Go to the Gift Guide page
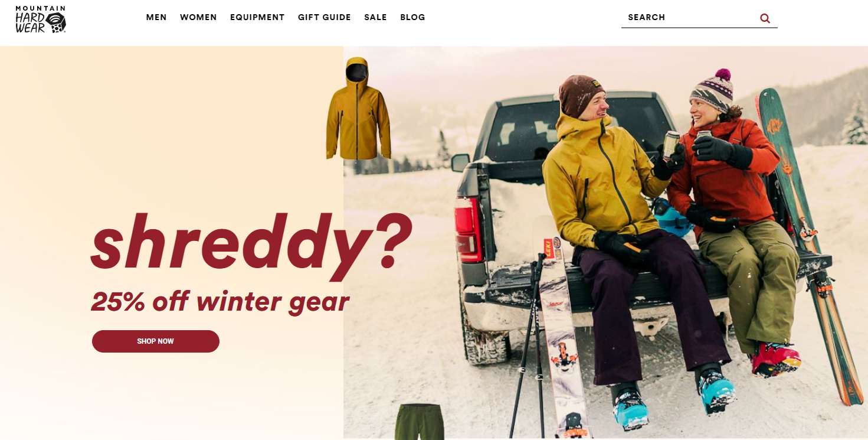 (x=325, y=18)
